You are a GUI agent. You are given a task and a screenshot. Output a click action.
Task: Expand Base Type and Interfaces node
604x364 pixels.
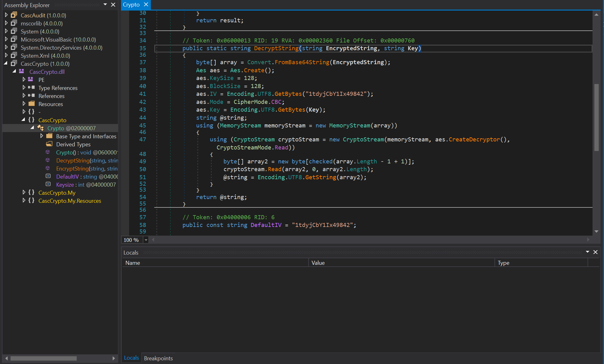42,136
